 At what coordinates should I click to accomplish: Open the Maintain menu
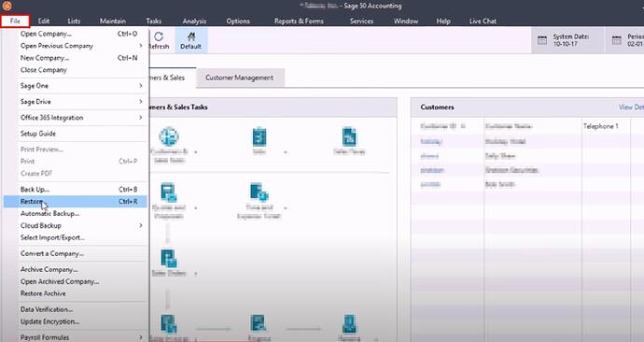tap(113, 21)
